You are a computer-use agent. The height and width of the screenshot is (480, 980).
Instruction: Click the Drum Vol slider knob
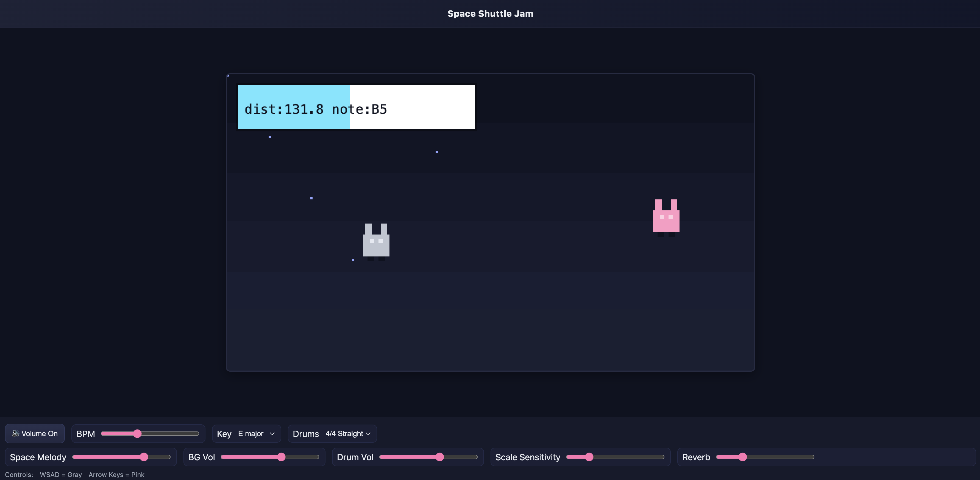click(x=440, y=457)
